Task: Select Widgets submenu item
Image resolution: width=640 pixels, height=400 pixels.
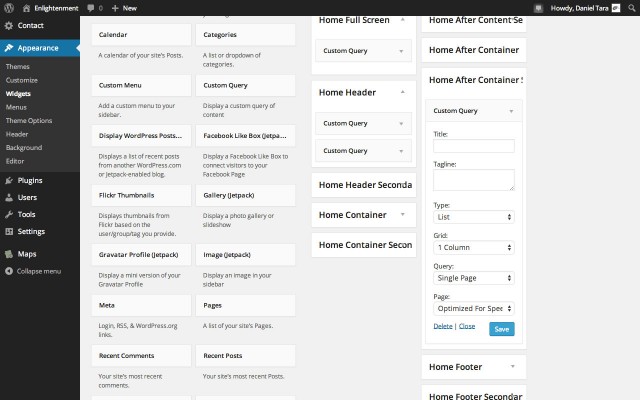Action: point(18,93)
